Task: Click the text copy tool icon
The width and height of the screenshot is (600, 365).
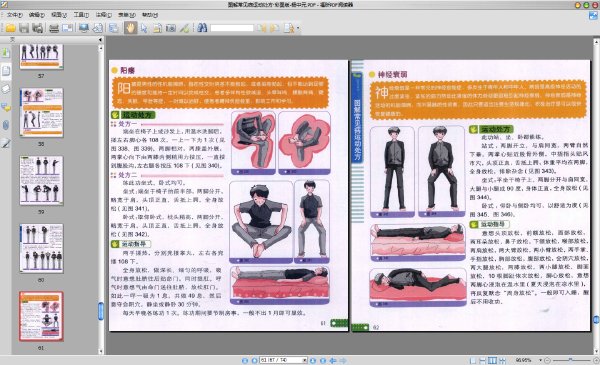Action: (x=157, y=28)
